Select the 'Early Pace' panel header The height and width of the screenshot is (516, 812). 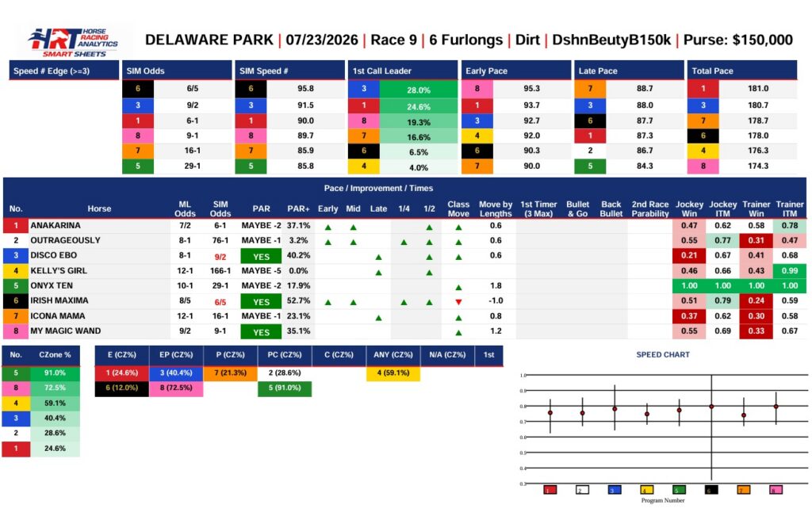coord(515,71)
